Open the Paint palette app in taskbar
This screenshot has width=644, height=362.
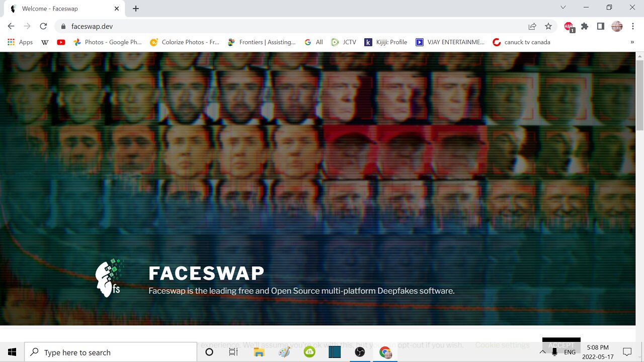click(284, 352)
